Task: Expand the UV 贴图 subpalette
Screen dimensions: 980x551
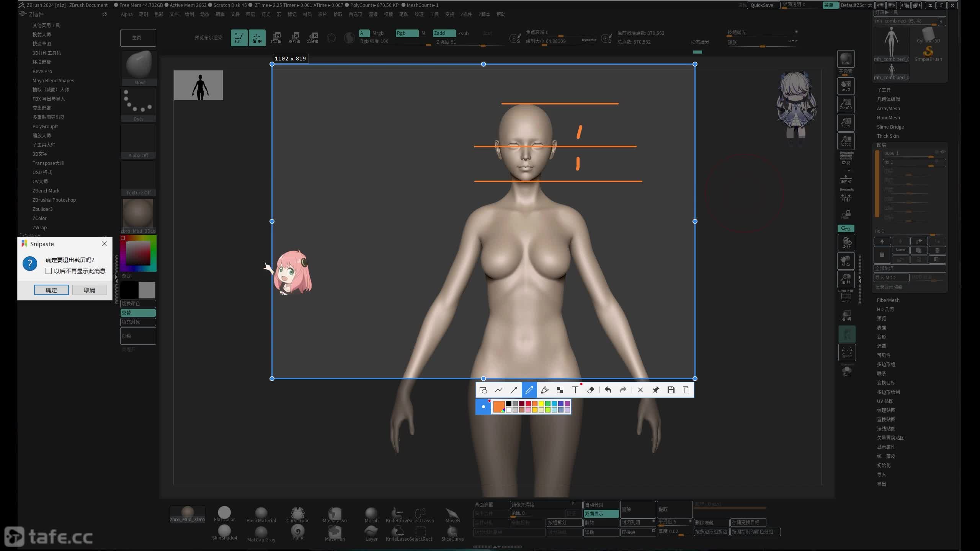Action: [885, 401]
